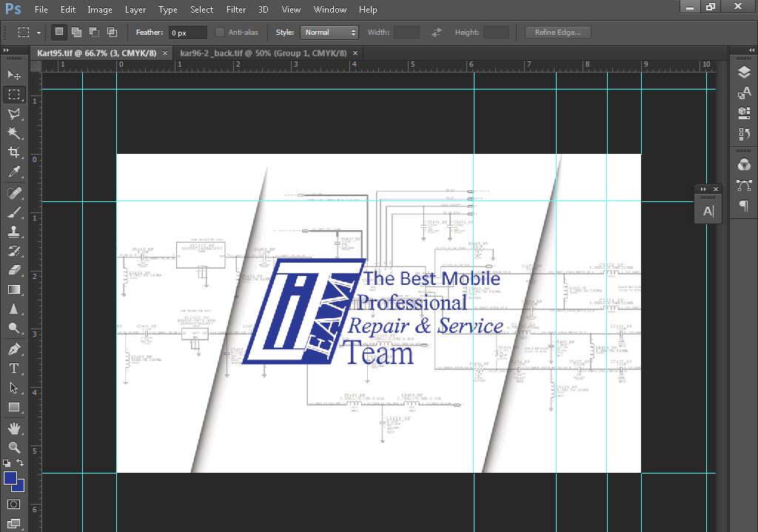This screenshot has height=532, width=758.
Task: Open the Paragraph panel icon
Action: (744, 205)
